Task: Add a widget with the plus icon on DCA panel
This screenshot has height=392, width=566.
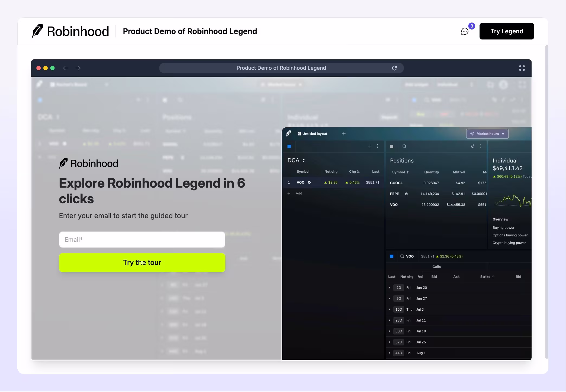Action: pos(370,146)
